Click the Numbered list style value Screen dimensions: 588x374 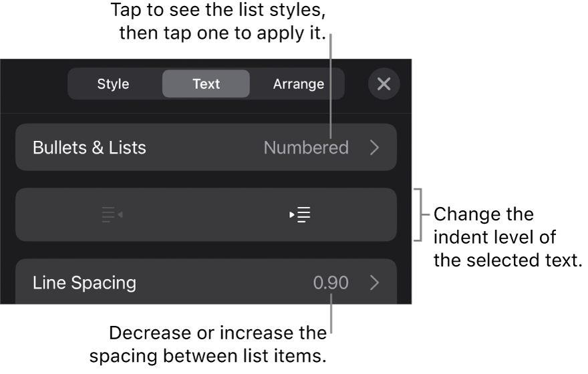[x=306, y=148]
